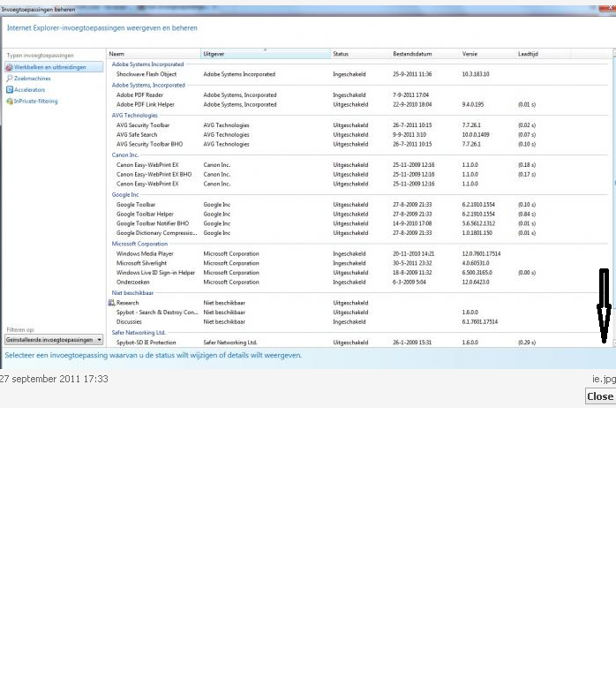
Task: Sort by the Status column header
Action: (360, 54)
